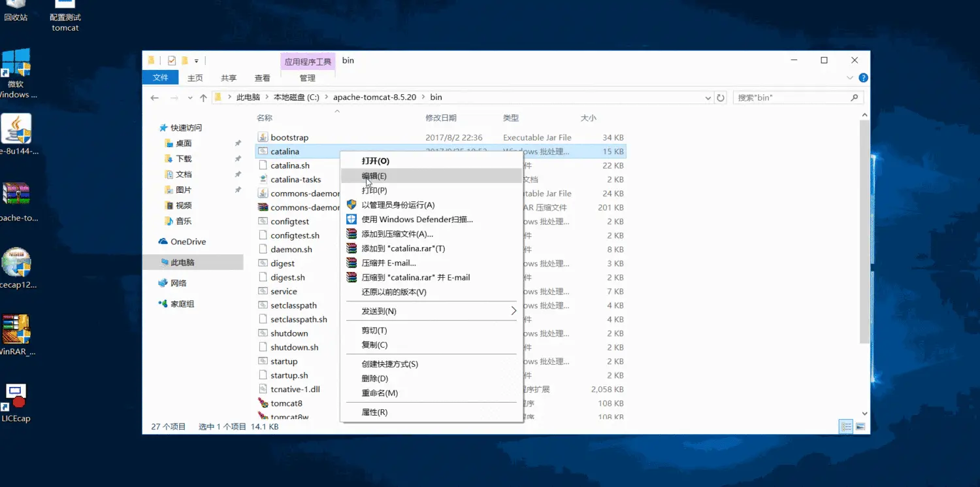
Task: Click chevron after 此电脑 in breadcrumb
Action: point(267,97)
